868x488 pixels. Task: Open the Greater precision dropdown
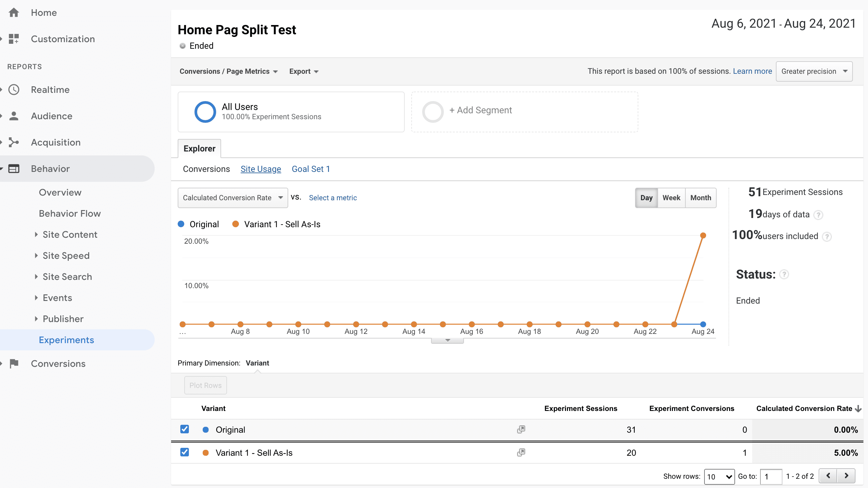(x=814, y=71)
